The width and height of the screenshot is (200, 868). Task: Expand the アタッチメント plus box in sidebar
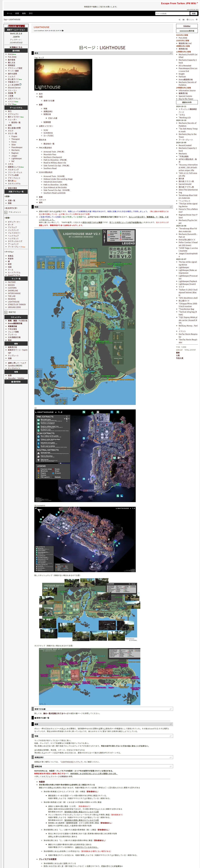point(6,212)
